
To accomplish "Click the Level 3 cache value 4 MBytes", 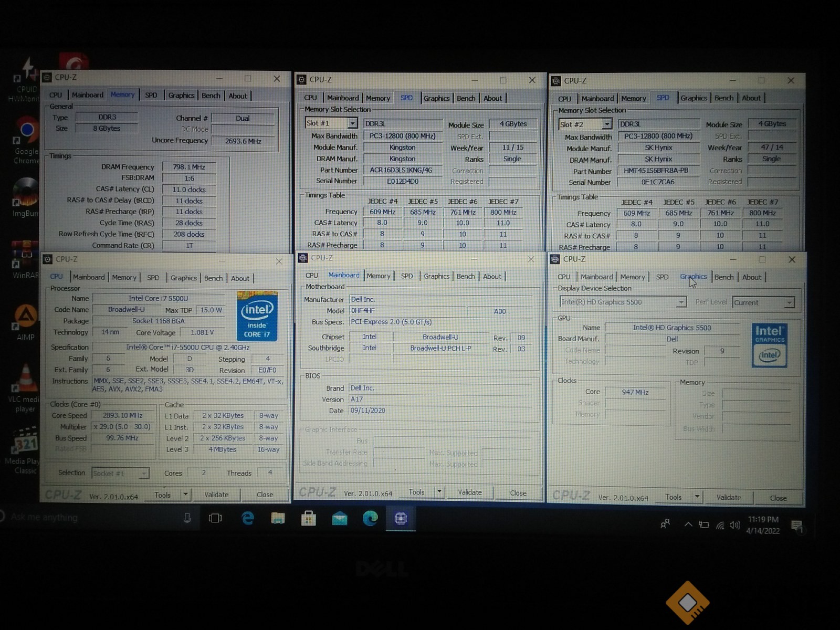I will (x=223, y=449).
